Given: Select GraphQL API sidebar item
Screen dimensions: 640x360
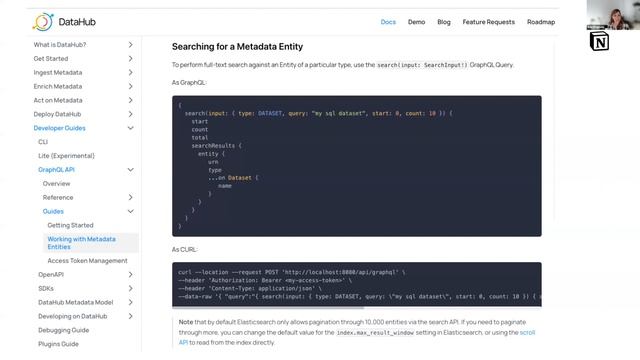Looking at the screenshot, I should pos(56,169).
